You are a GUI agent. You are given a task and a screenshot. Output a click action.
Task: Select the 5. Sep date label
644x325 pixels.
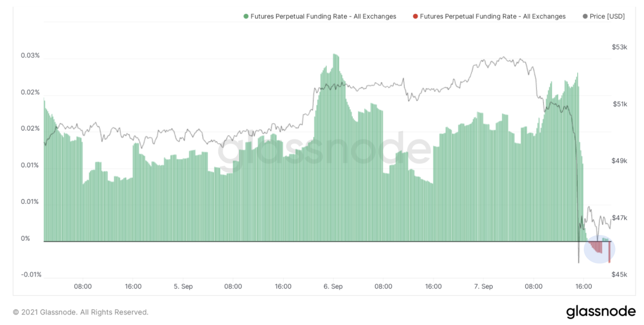pyautogui.click(x=183, y=286)
